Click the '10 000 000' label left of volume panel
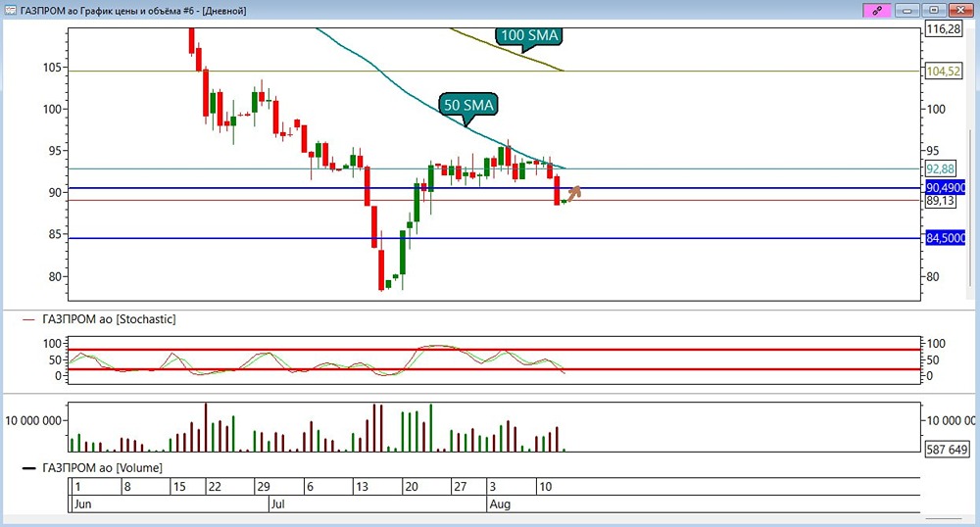 point(33,420)
